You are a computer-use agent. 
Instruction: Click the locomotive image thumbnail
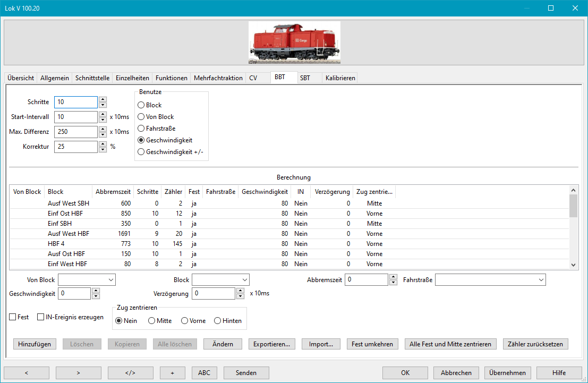294,42
